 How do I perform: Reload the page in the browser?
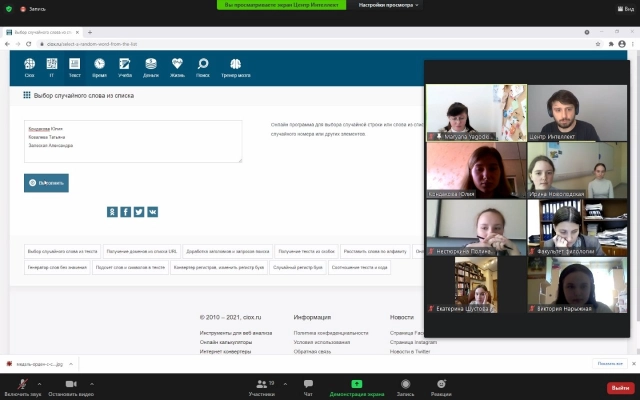pyautogui.click(x=29, y=44)
